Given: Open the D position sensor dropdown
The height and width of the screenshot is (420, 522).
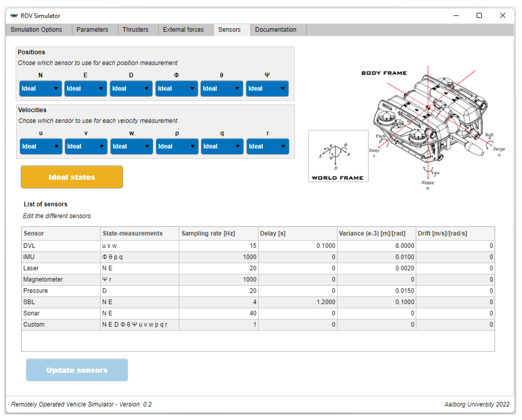Looking at the screenshot, I should point(131,88).
